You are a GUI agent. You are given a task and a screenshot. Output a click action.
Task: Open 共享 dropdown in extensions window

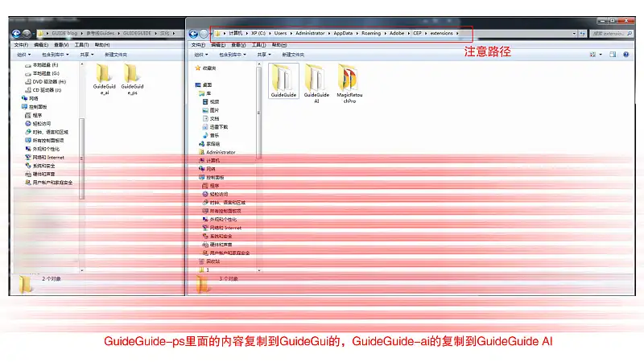264,55
